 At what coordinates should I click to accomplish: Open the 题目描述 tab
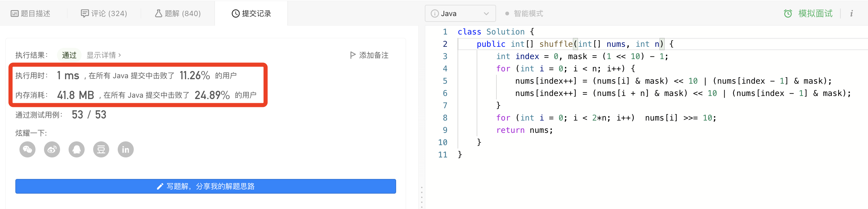pyautogui.click(x=31, y=14)
